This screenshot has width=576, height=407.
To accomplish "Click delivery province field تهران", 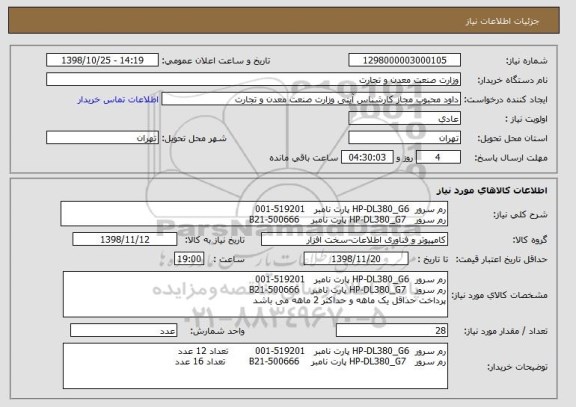I will click(x=404, y=138).
